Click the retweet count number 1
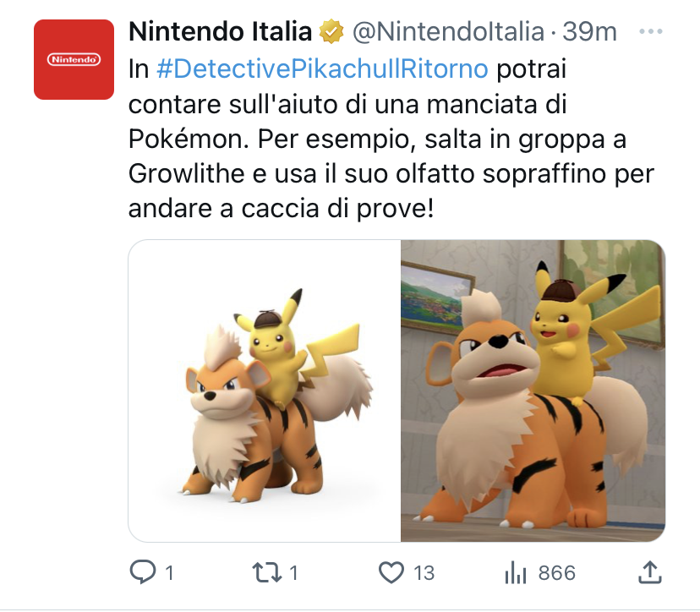The image size is (700, 612). point(293,573)
